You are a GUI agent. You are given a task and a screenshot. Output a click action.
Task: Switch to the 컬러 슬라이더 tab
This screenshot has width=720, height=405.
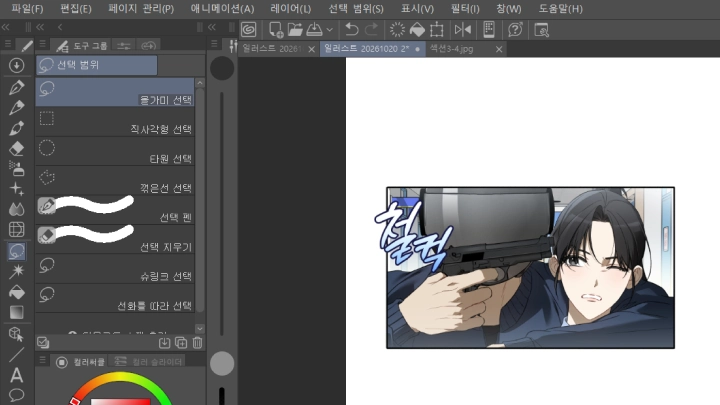148,362
